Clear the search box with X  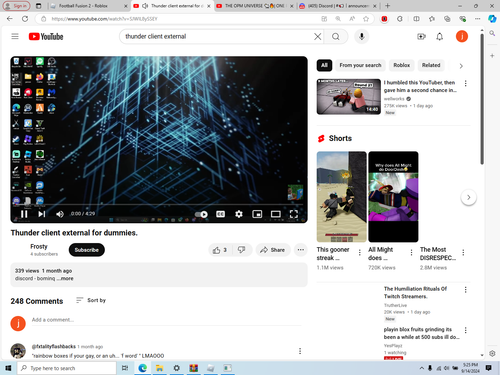click(x=318, y=36)
